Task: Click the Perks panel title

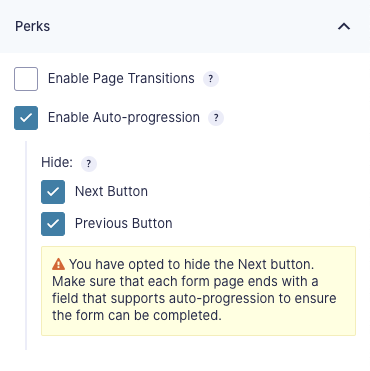Action: tap(33, 26)
